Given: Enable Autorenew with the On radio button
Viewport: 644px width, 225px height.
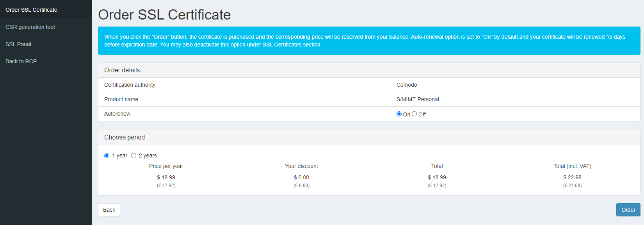Looking at the screenshot, I should pyautogui.click(x=399, y=114).
